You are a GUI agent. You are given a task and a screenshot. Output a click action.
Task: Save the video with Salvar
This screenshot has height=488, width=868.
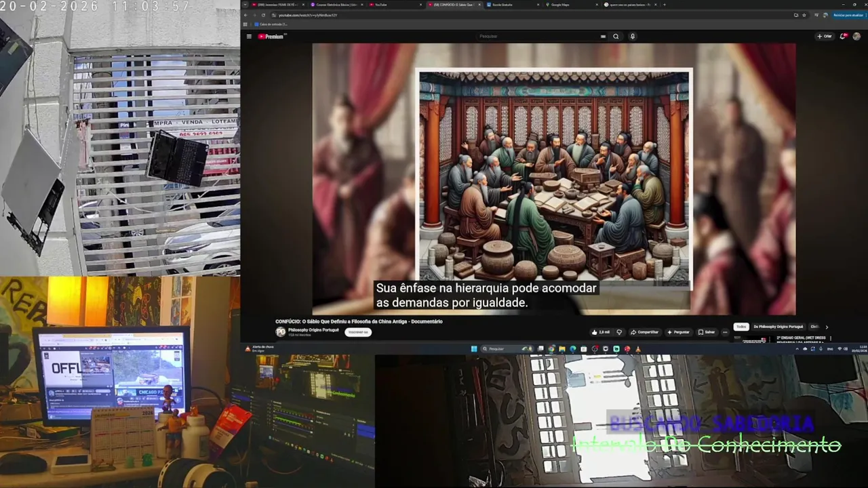point(707,332)
